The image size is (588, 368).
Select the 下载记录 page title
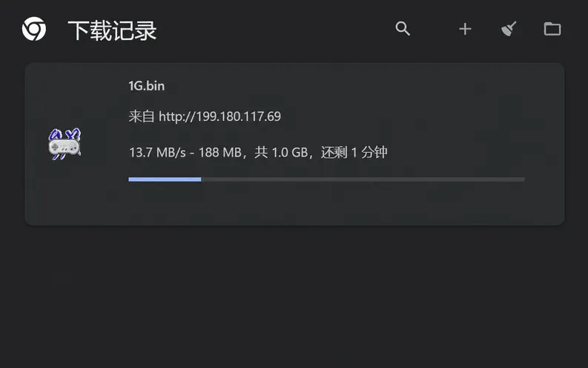pos(112,30)
